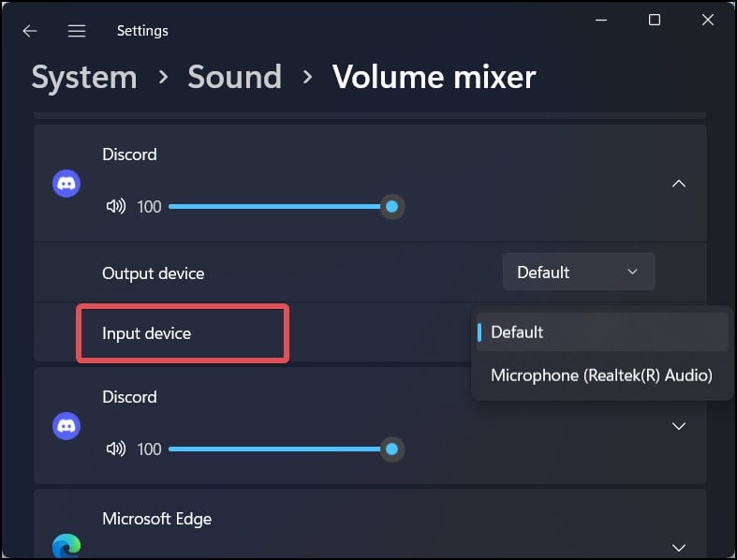737x560 pixels.
Task: Expand the Microsoft Edge entry chevron
Action: (679, 547)
